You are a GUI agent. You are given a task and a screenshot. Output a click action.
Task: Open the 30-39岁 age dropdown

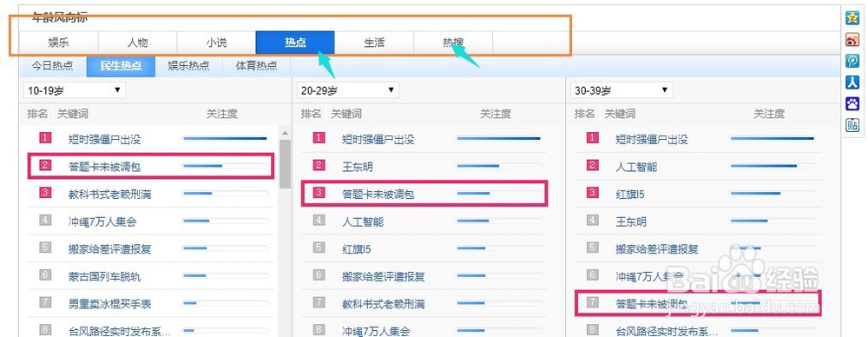pos(621,90)
